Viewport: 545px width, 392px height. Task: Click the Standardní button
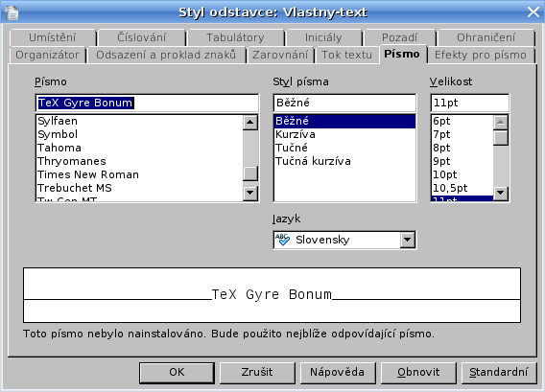click(x=499, y=373)
